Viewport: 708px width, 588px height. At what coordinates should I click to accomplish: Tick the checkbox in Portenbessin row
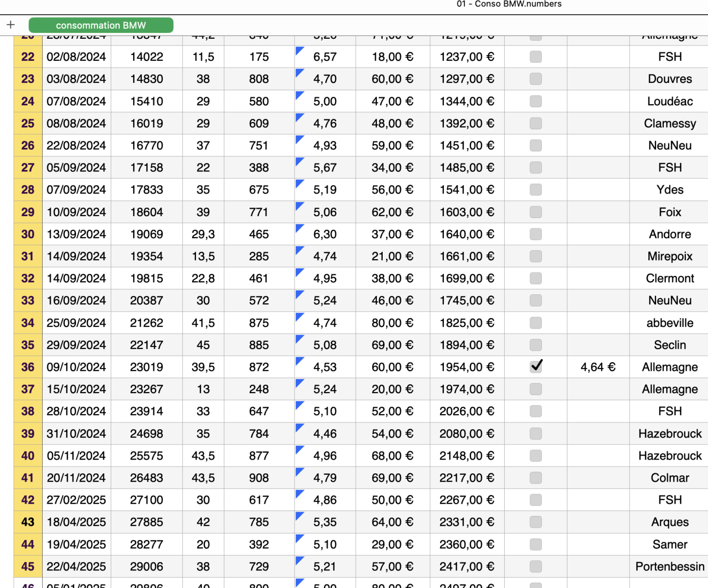click(x=536, y=566)
